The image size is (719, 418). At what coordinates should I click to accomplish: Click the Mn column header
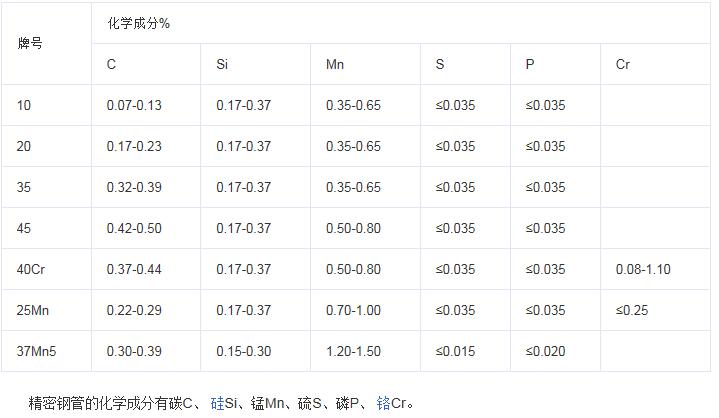point(365,64)
